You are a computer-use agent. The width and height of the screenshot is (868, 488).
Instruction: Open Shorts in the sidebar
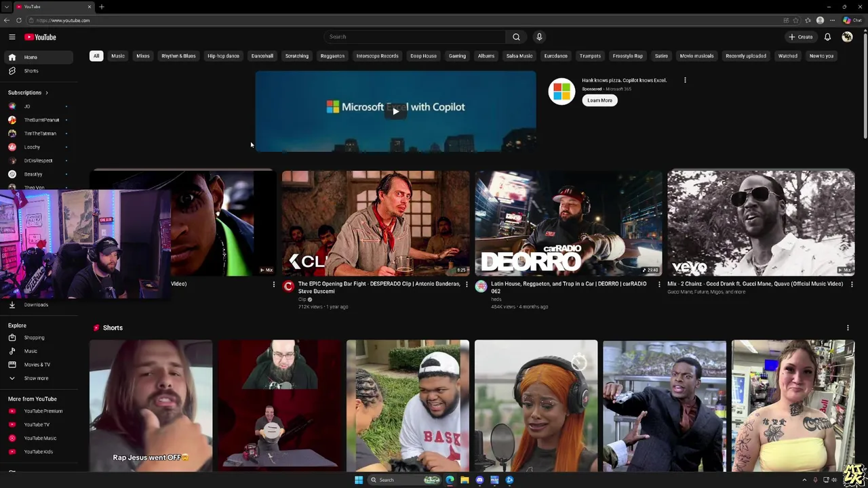[x=39, y=70]
